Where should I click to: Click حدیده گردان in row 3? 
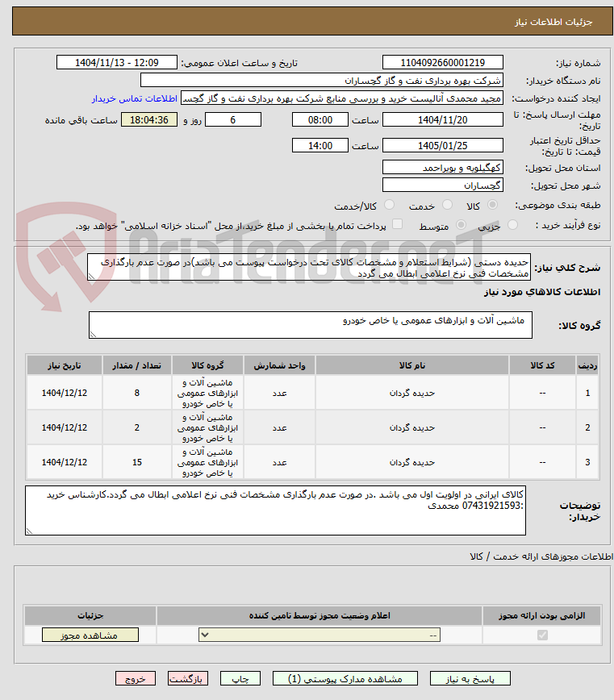(x=411, y=462)
